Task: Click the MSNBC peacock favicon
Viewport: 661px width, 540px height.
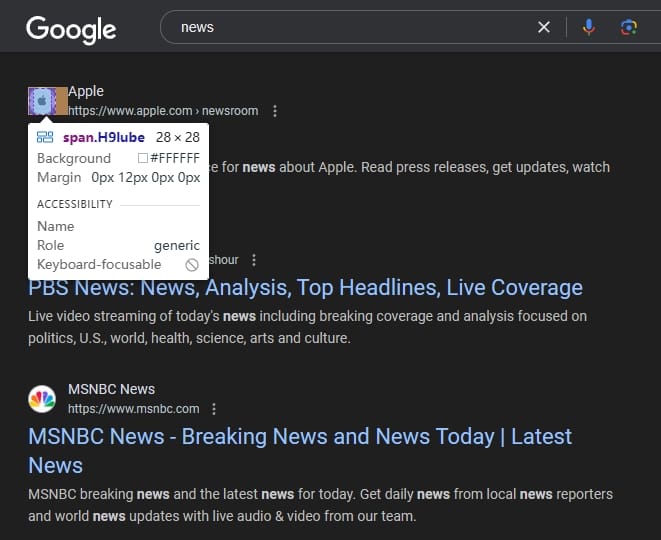Action: (x=42, y=399)
